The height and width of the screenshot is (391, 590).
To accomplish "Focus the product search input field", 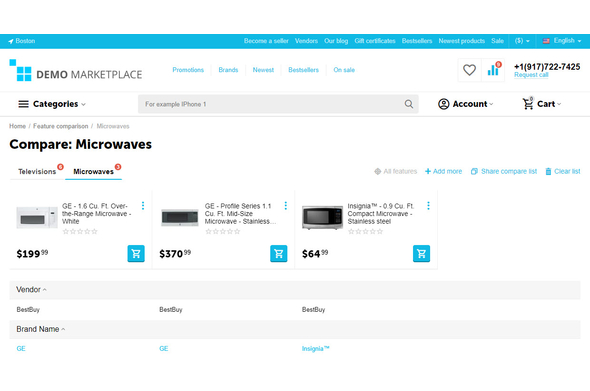I will point(271,104).
